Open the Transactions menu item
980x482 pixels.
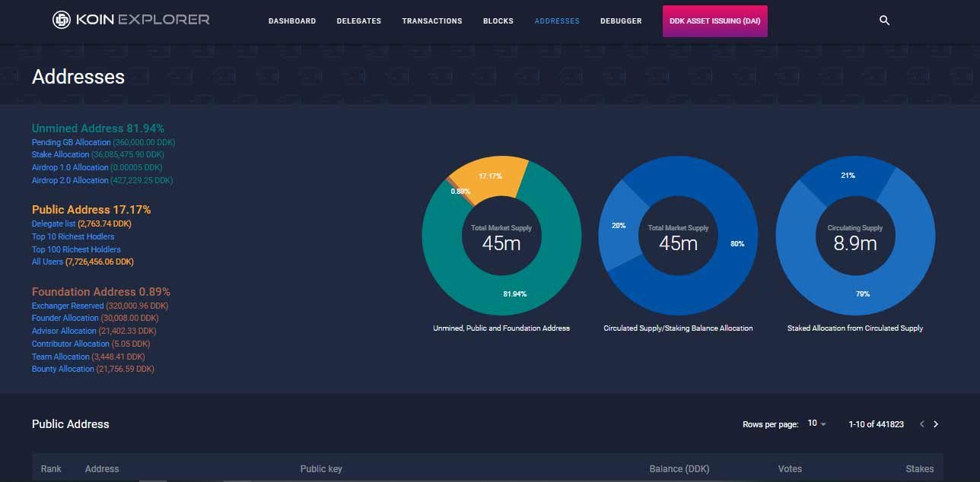[432, 21]
